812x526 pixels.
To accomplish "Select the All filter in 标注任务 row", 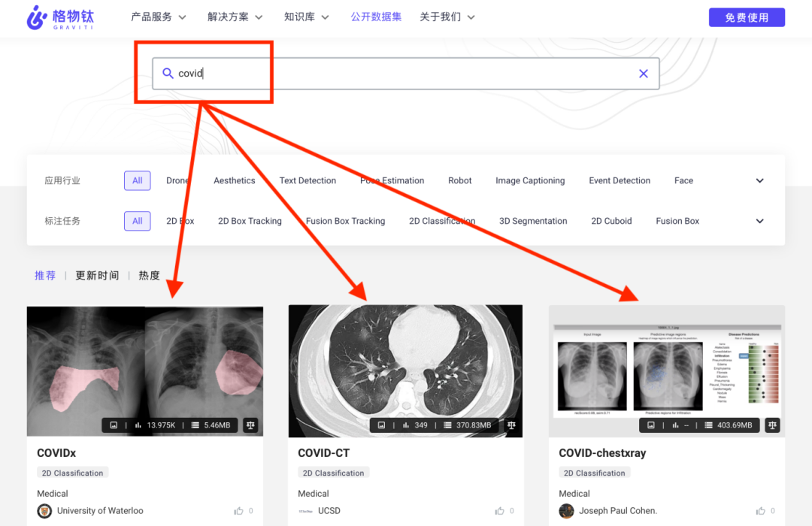I will tap(138, 221).
